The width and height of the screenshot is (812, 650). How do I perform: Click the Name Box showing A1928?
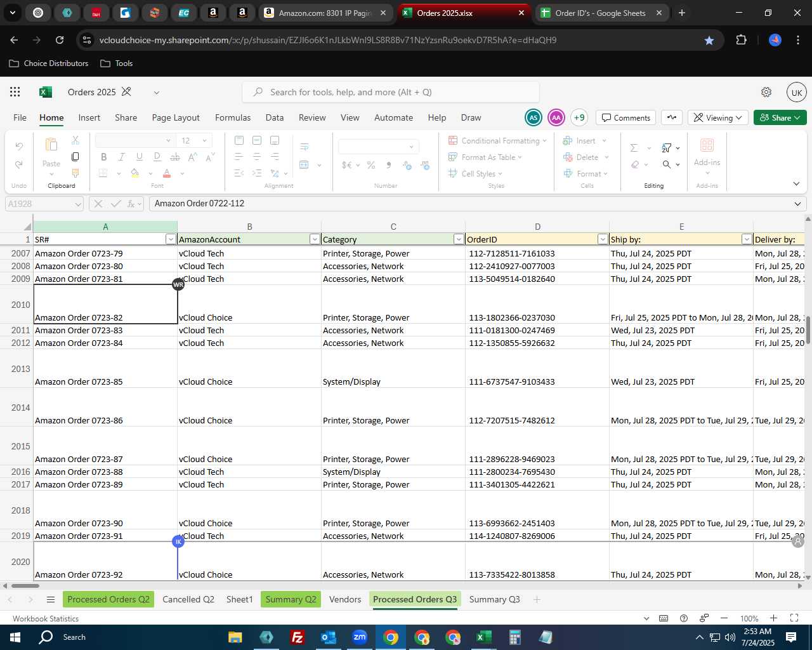pos(44,204)
